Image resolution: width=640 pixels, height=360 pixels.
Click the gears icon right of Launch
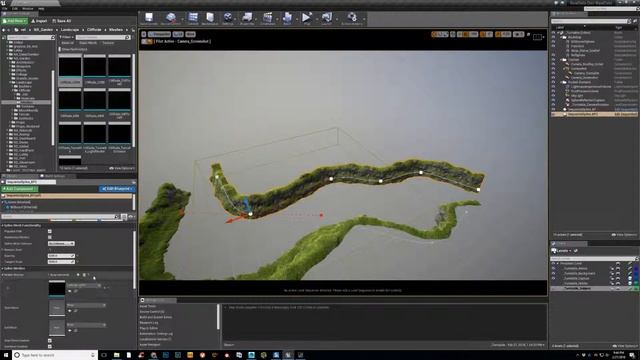[352, 18]
